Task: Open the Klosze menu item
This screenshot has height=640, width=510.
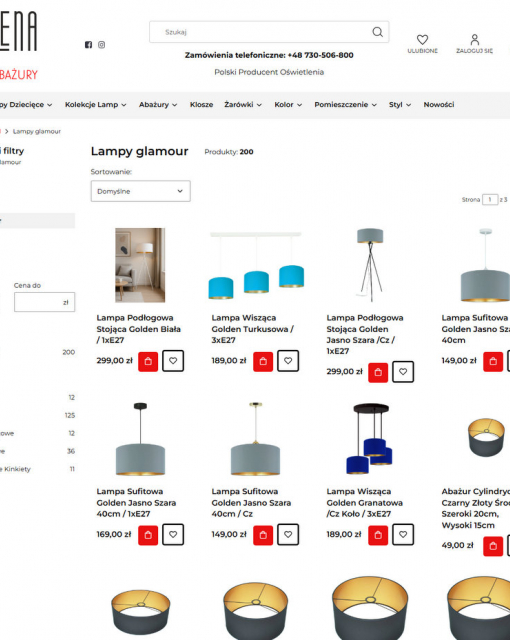Action: pos(202,105)
